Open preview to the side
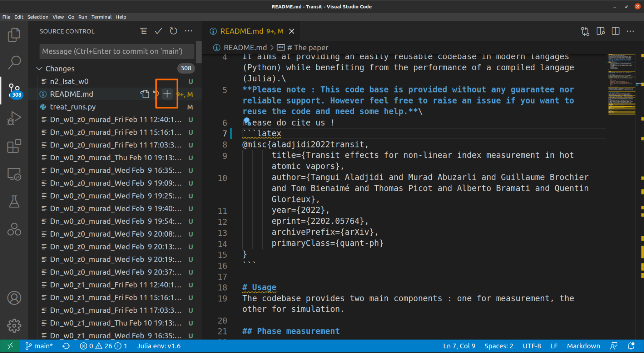 click(x=600, y=31)
